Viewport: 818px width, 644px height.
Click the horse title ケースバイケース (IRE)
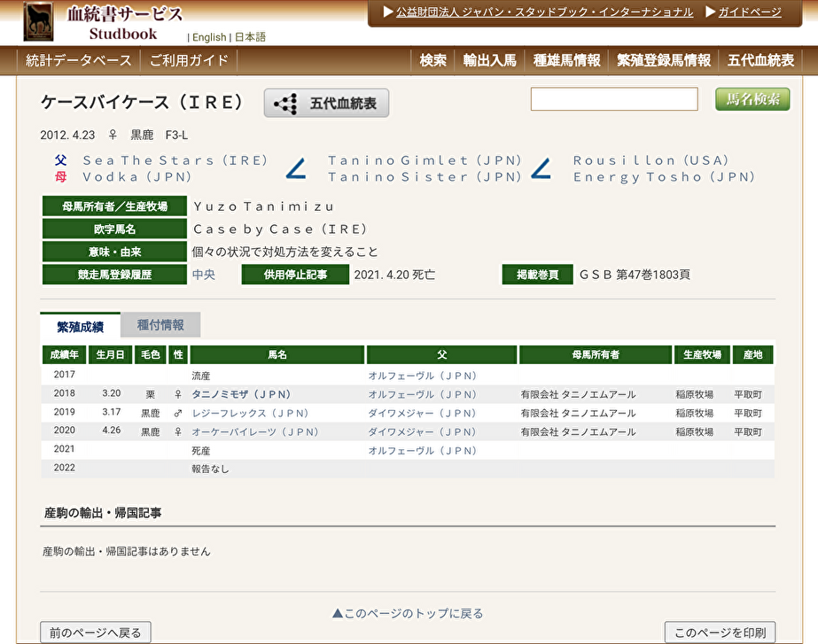[142, 102]
